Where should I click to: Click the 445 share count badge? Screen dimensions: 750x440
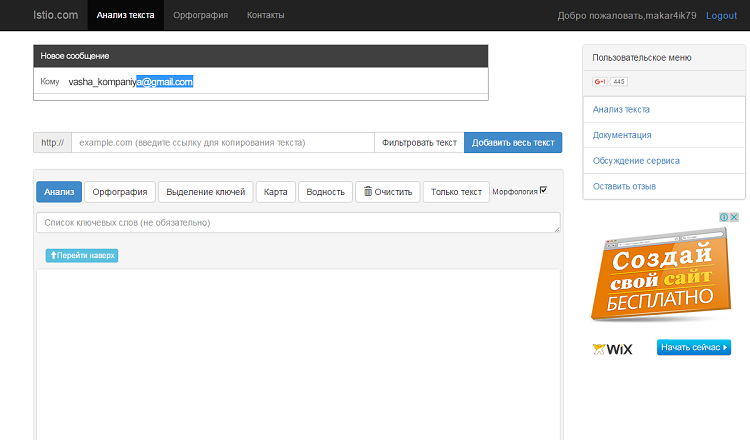(618, 82)
